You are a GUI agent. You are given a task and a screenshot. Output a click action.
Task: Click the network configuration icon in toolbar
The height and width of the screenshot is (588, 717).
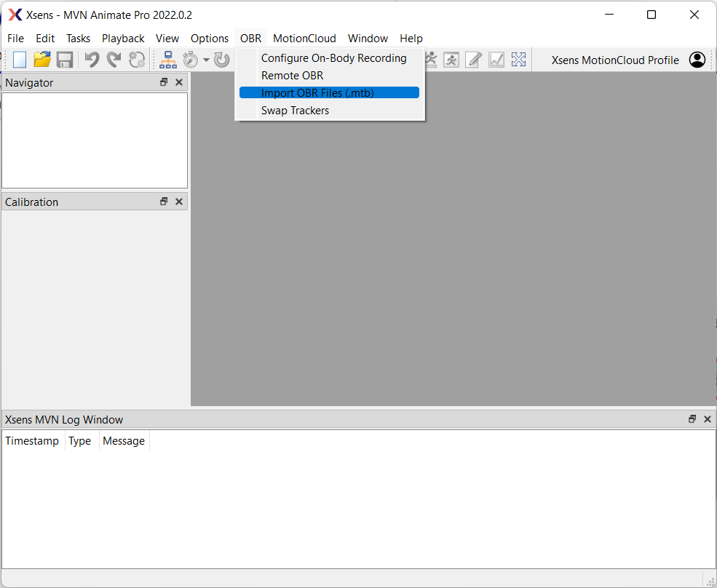click(x=168, y=60)
